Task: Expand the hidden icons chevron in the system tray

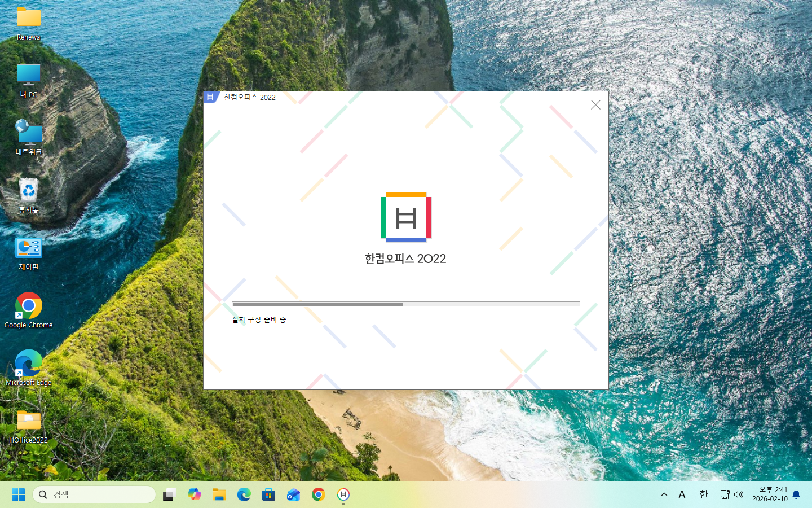Action: (664, 494)
